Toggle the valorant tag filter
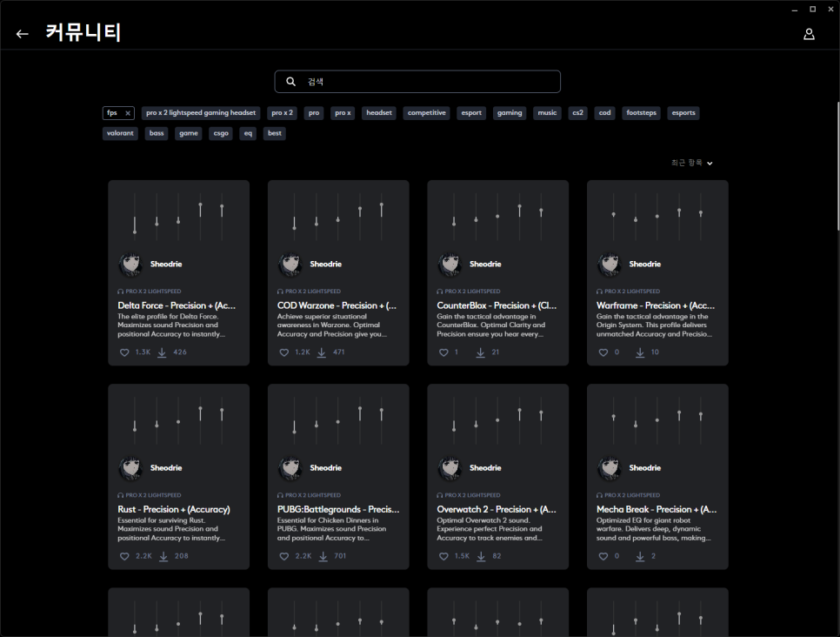Screen dimensions: 840x637 click(x=120, y=133)
